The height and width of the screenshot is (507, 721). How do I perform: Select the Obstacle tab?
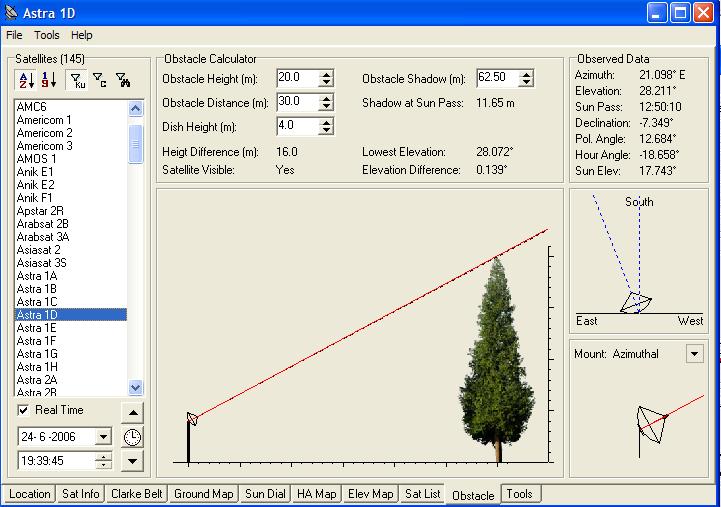(473, 496)
